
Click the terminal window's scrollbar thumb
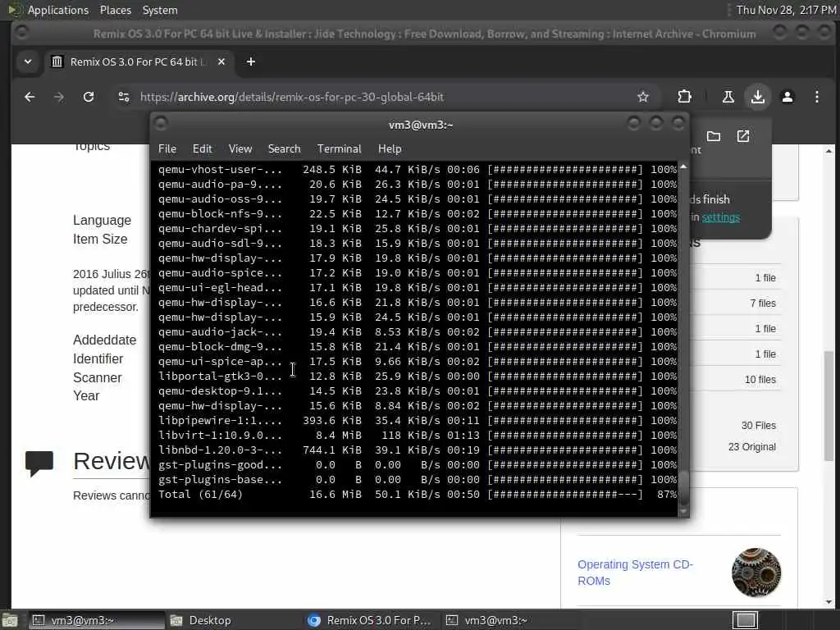click(683, 487)
